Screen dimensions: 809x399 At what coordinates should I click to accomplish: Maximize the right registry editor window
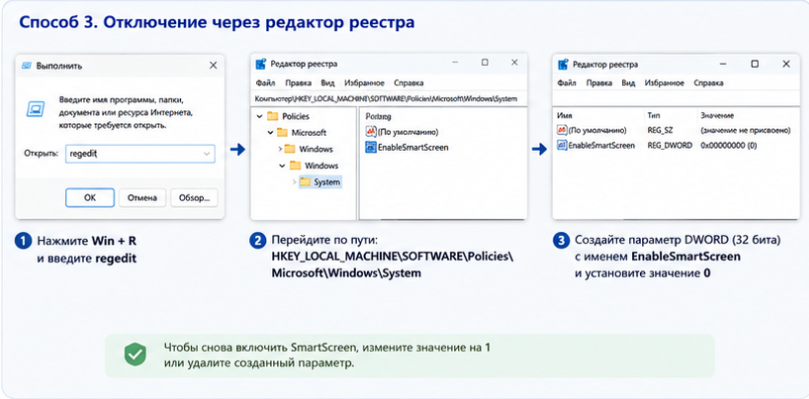coord(755,64)
